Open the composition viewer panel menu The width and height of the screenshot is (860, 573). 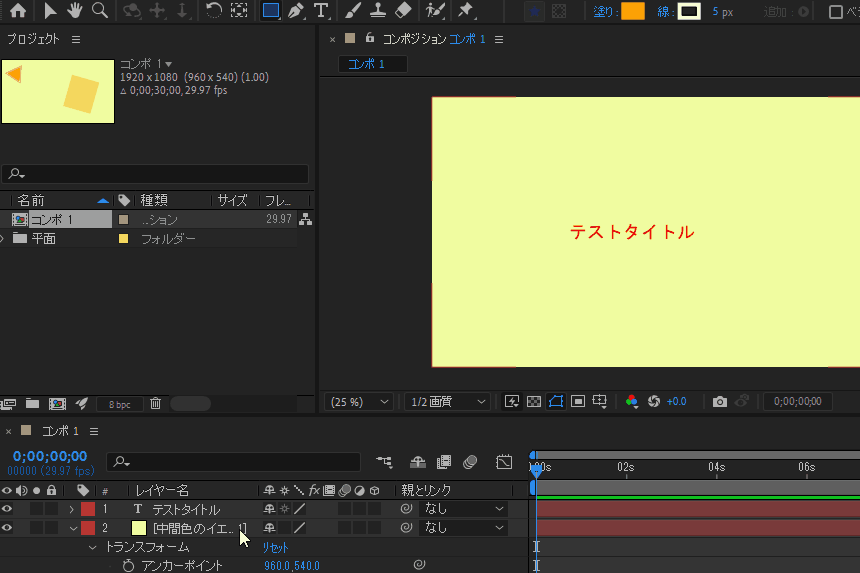click(x=499, y=39)
